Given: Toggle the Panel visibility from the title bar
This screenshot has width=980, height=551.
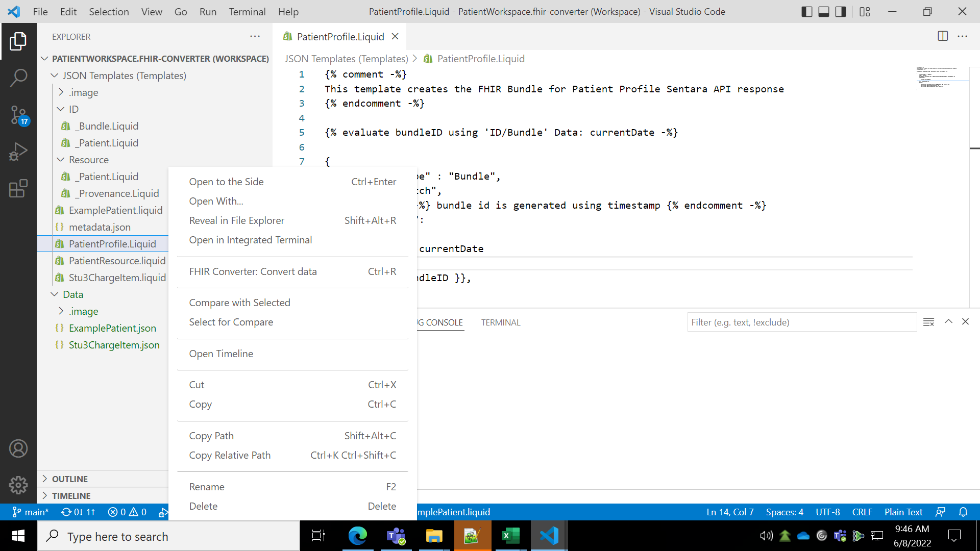Looking at the screenshot, I should click(x=823, y=11).
